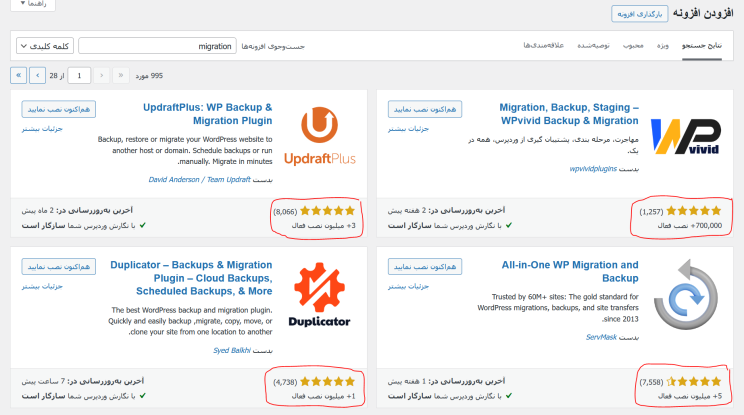
Task: Open the محبوب popular tab
Action: (x=633, y=46)
